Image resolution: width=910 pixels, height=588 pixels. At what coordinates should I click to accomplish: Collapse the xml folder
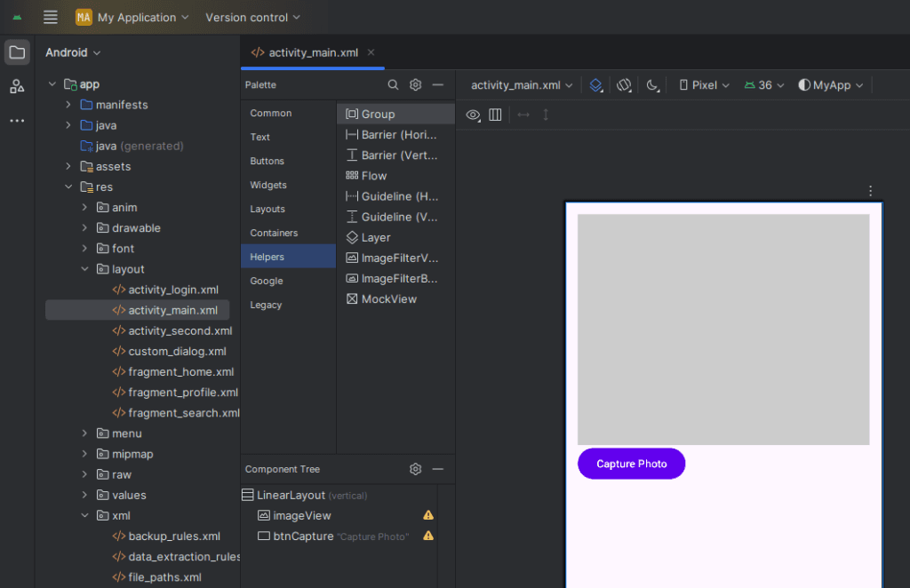click(x=84, y=515)
